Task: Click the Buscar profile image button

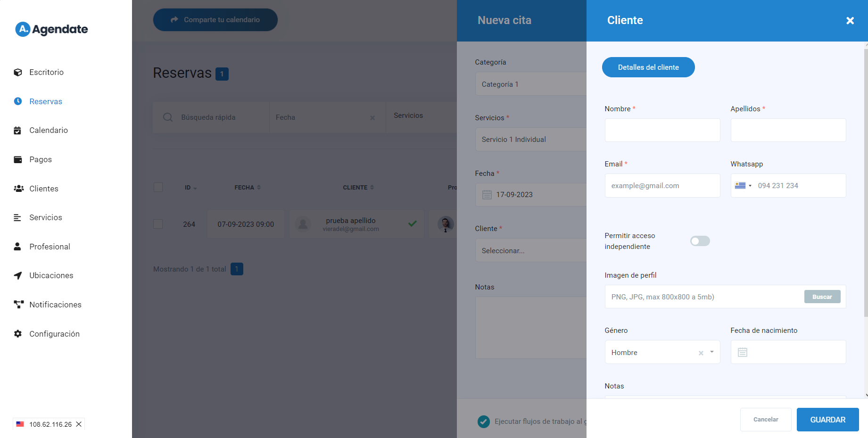Action: [822, 297]
